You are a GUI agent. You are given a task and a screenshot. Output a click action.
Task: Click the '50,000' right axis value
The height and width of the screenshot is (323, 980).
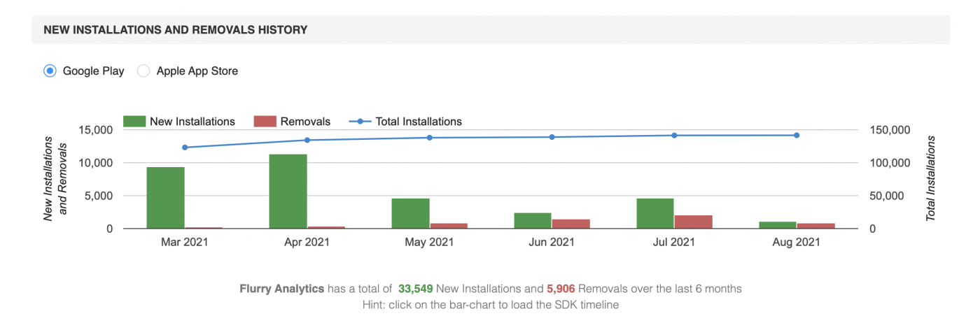pos(888,196)
